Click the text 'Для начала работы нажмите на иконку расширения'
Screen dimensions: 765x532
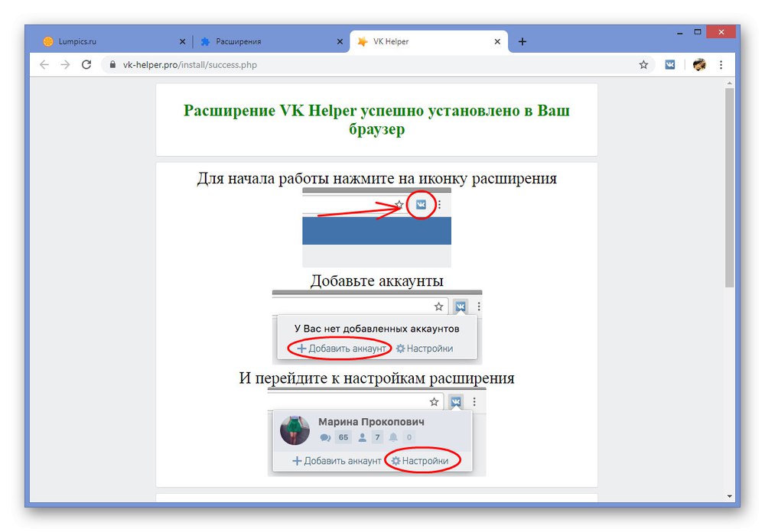(376, 178)
